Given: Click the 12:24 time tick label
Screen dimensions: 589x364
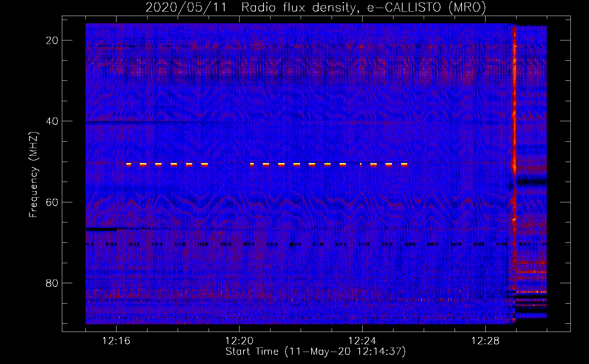Looking at the screenshot, I should pos(362,341).
